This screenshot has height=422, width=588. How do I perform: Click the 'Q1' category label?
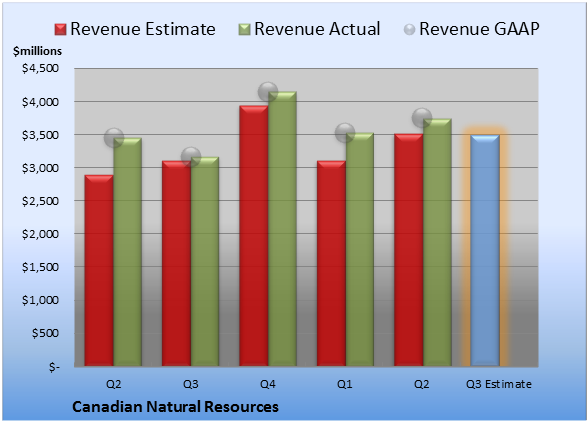tap(345, 384)
